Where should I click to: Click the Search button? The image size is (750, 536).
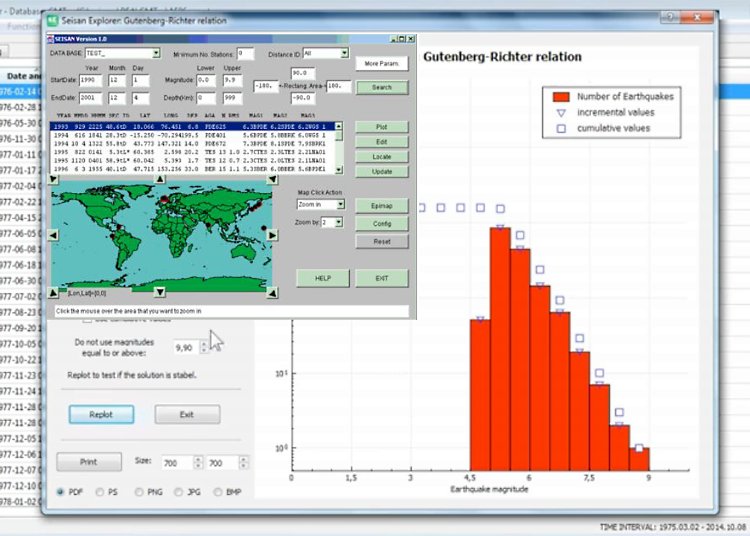[x=382, y=88]
